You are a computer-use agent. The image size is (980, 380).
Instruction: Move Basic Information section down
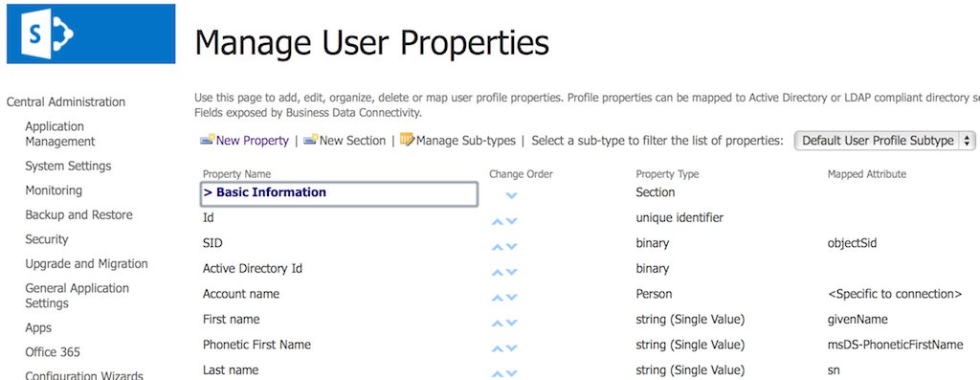point(511,195)
